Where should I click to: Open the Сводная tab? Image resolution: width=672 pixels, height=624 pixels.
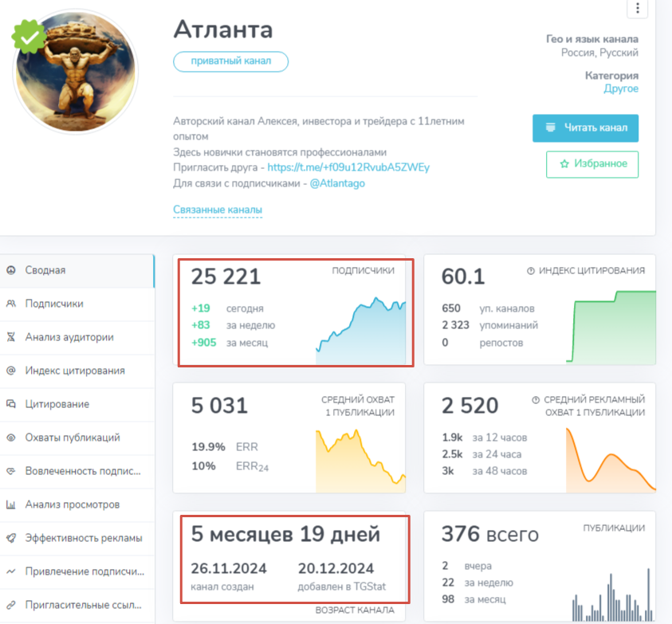click(x=77, y=270)
